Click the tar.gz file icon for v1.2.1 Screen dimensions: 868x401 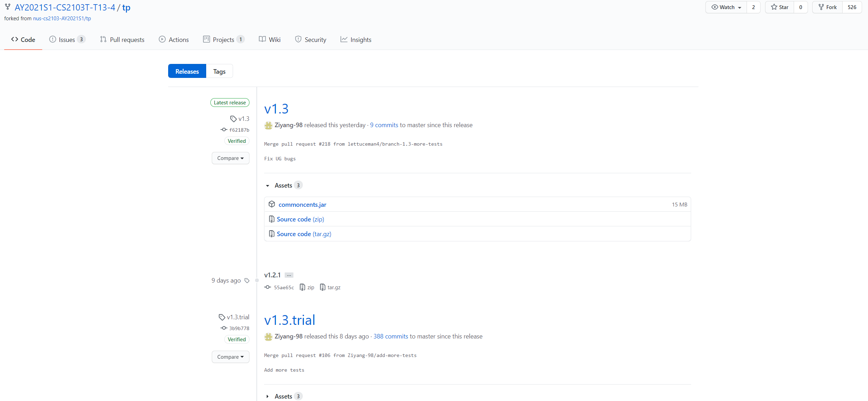tap(323, 287)
